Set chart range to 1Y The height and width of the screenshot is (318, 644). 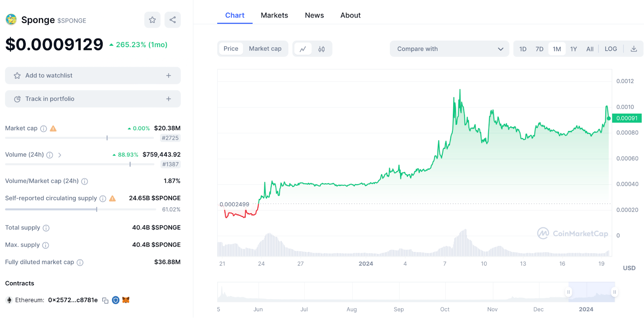574,49
